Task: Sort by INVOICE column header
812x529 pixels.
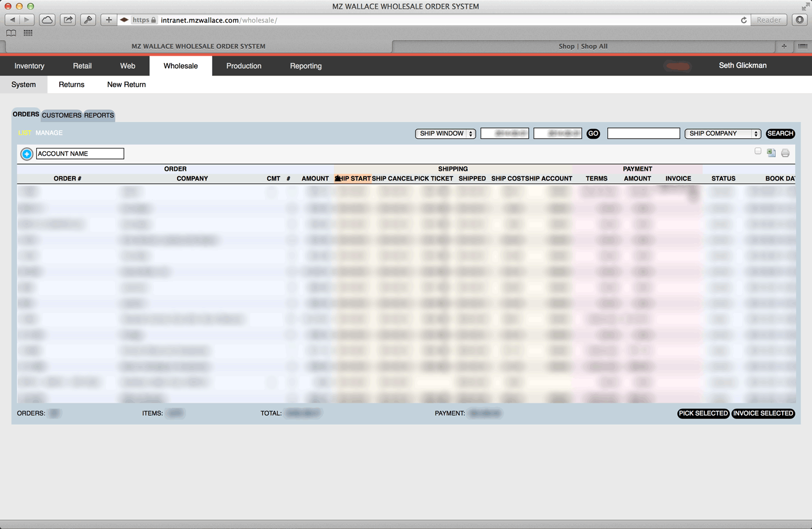Action: 678,179
